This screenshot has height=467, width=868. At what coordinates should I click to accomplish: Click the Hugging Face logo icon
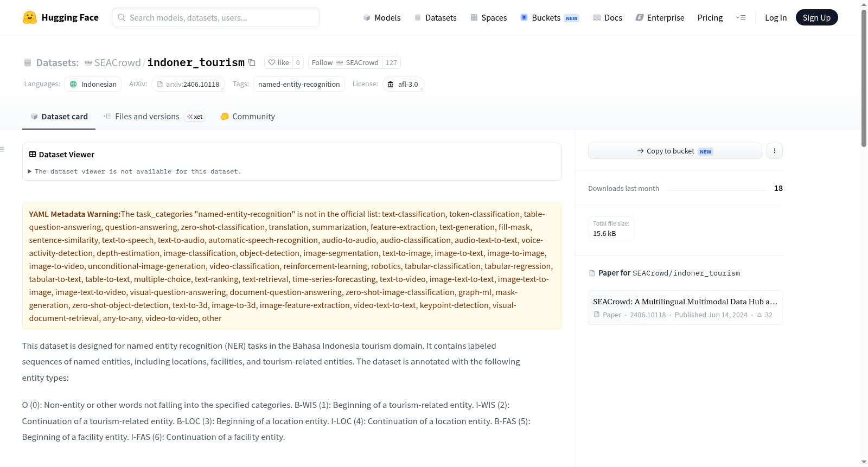pyautogui.click(x=30, y=17)
